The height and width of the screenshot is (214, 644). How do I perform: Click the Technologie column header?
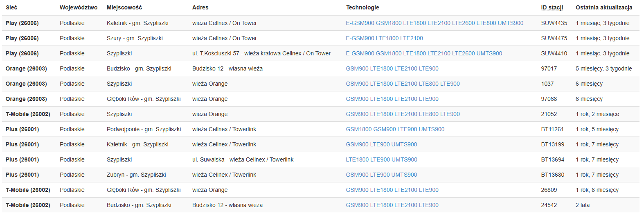[363, 7]
